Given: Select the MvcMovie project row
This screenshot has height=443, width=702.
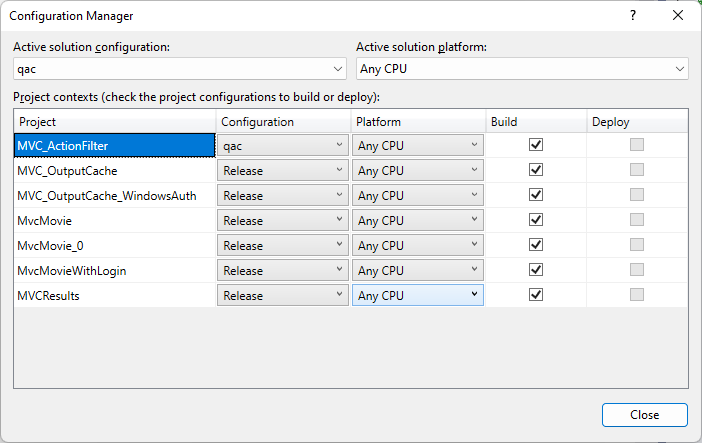Looking at the screenshot, I should (115, 220).
